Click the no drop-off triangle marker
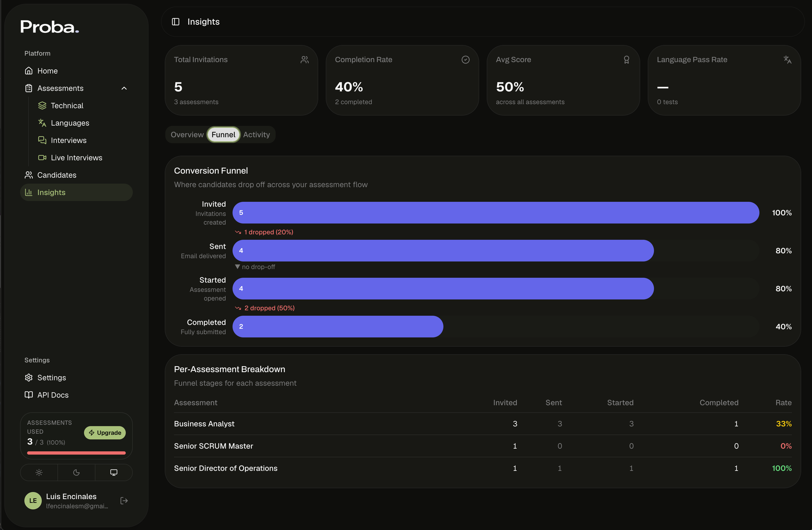Screen dimensions: 812x530 [237, 267]
